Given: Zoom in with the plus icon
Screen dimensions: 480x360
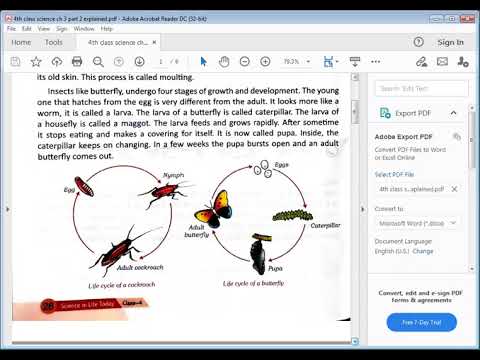Looking at the screenshot, I should tap(265, 62).
